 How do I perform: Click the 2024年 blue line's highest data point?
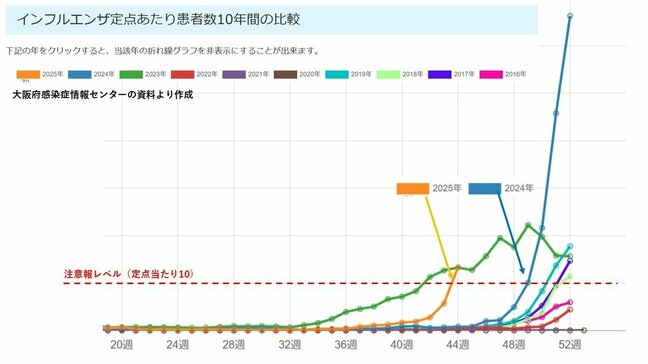click(570, 16)
